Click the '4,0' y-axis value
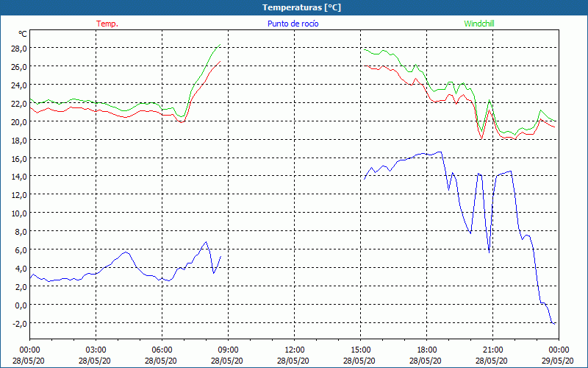This screenshot has width=588, height=368. tap(21, 269)
